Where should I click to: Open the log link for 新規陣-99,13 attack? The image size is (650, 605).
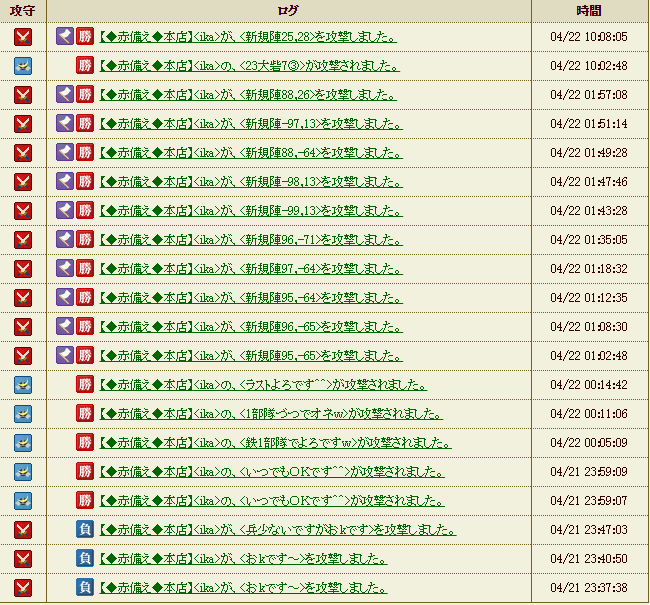tap(251, 211)
